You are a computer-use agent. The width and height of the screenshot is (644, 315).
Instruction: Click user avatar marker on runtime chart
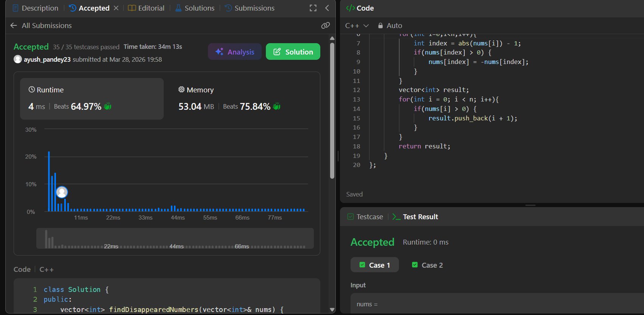(62, 192)
